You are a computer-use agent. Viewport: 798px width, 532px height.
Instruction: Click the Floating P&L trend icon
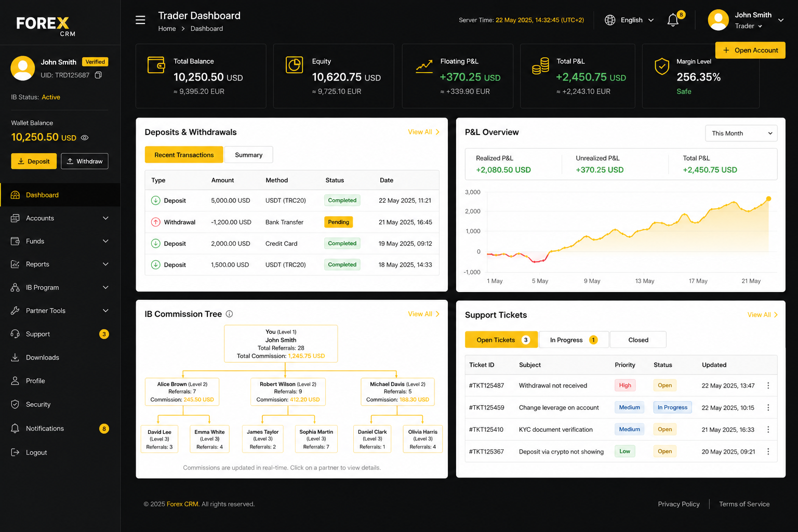[424, 66]
